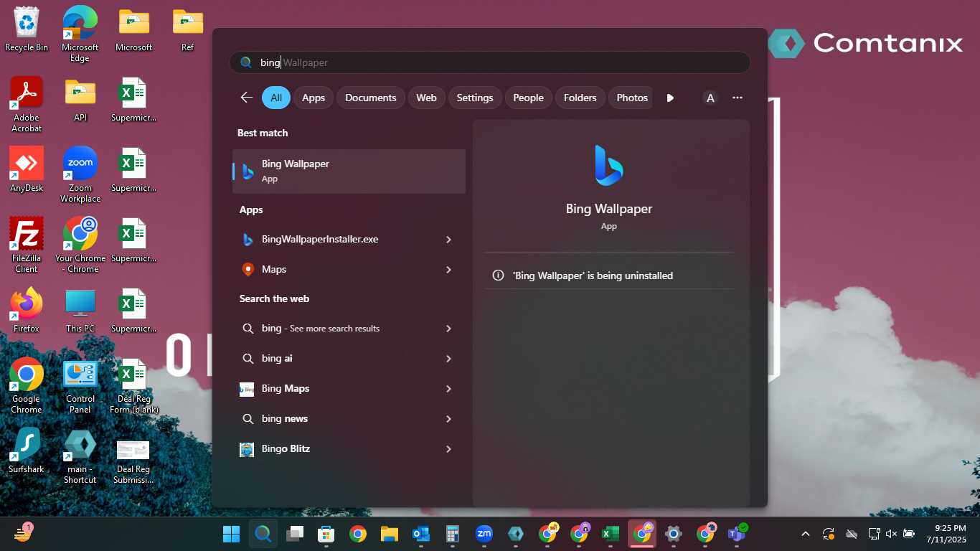This screenshot has height=551, width=980.
Task: Go back using the search panel arrow
Action: [x=247, y=98]
